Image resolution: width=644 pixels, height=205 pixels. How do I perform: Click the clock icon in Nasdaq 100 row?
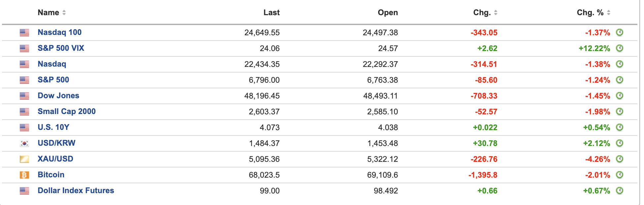620,32
